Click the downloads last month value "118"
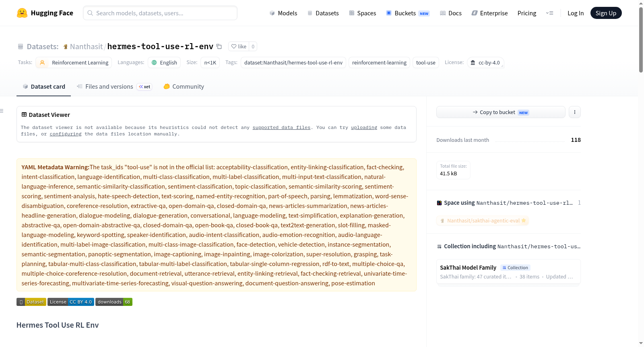 point(576,140)
